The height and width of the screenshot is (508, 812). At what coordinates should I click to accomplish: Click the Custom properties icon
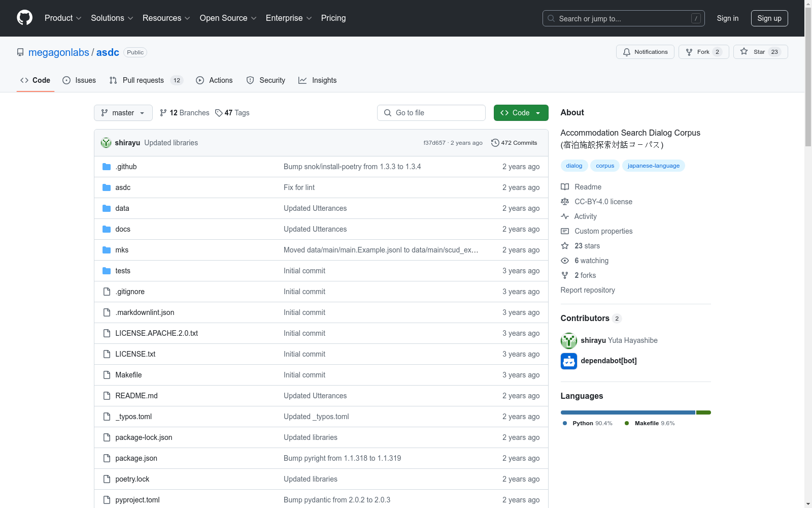tap(565, 231)
